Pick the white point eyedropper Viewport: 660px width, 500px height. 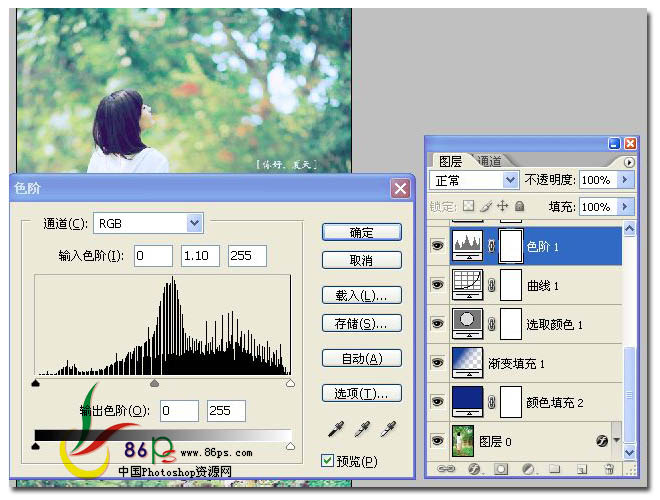click(387, 430)
